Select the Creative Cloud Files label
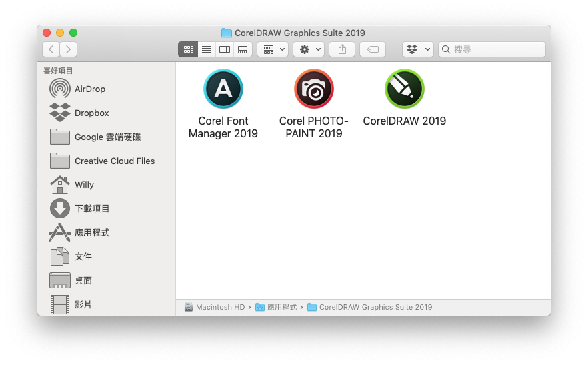This screenshot has width=588, height=365. click(x=115, y=161)
